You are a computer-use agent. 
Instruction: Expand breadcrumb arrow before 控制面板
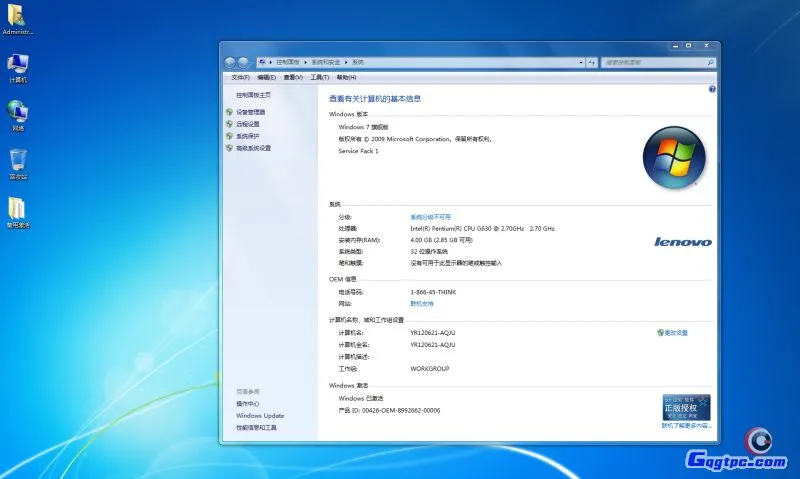270,62
